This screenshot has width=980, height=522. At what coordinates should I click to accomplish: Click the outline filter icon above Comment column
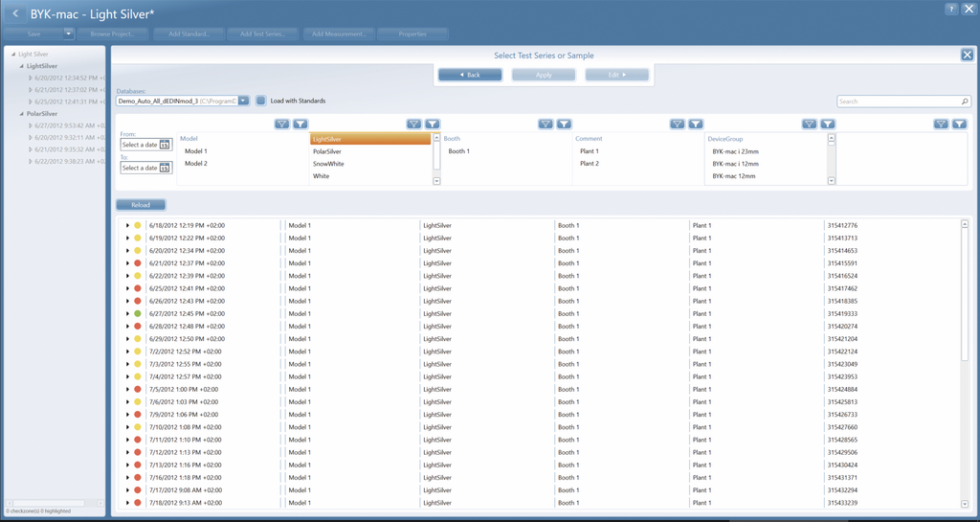tap(678, 125)
